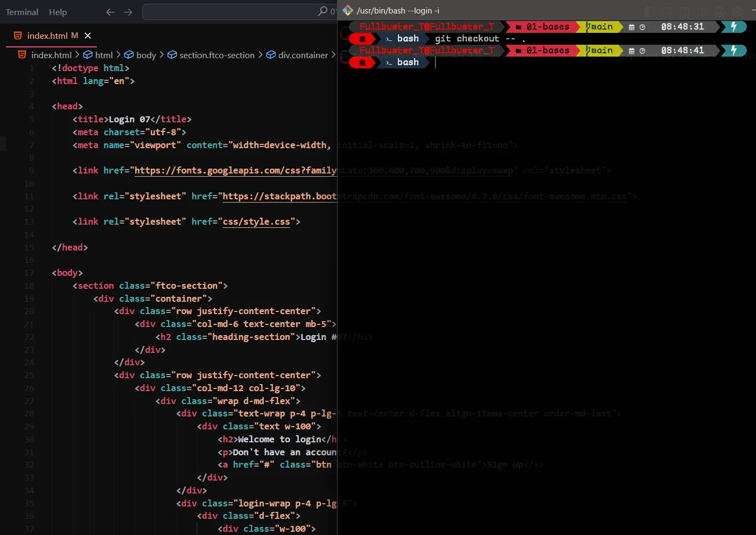
Task: Focus the command center search field
Action: coord(232,11)
